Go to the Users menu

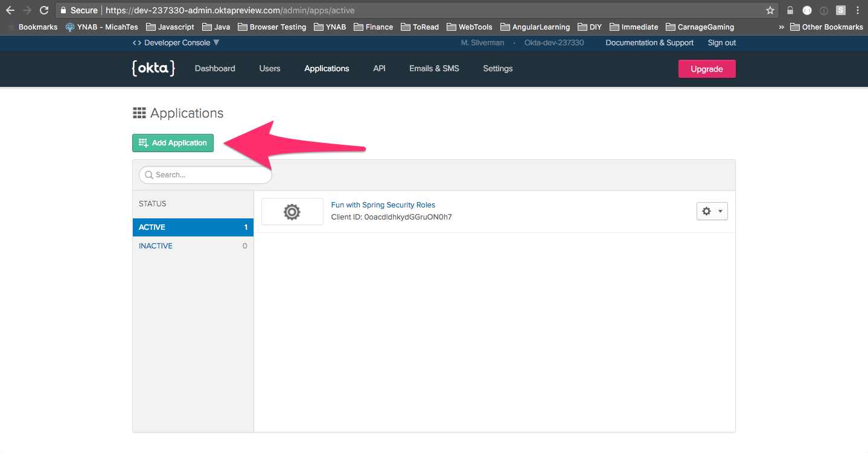coord(269,69)
